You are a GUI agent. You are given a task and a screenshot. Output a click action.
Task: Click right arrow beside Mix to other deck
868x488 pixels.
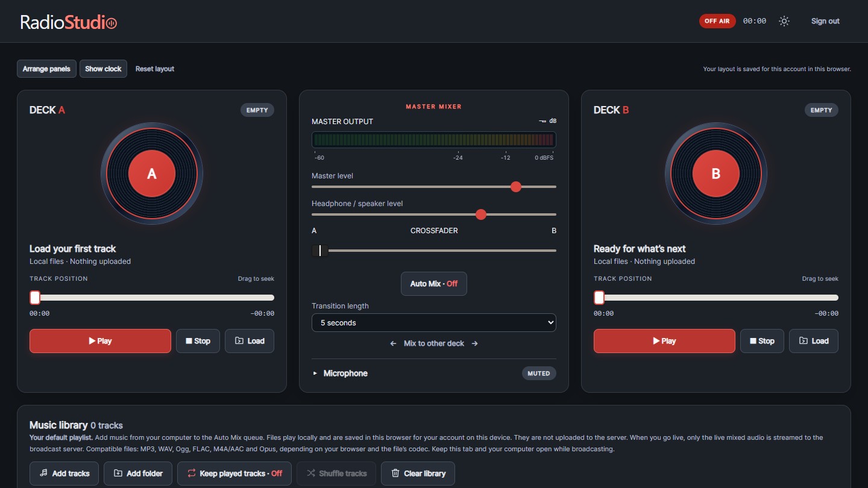pyautogui.click(x=475, y=343)
